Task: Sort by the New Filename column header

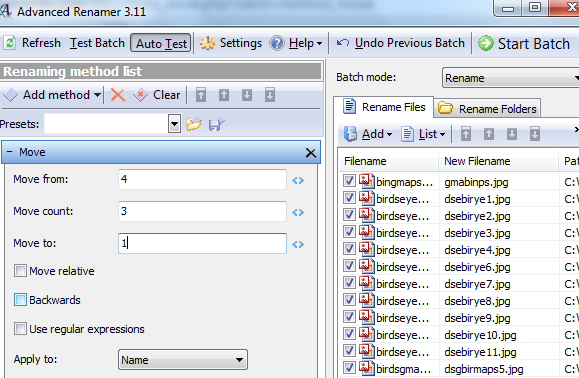Action: (x=499, y=161)
